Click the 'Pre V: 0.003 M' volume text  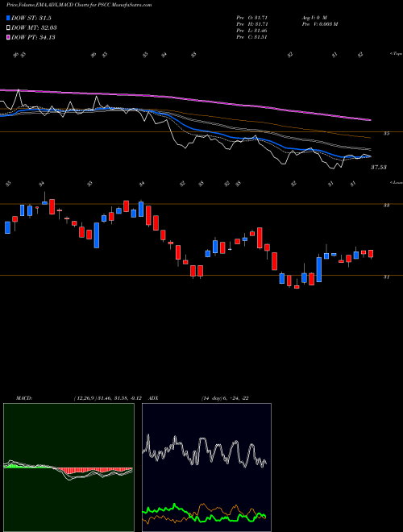pyautogui.click(x=319, y=23)
